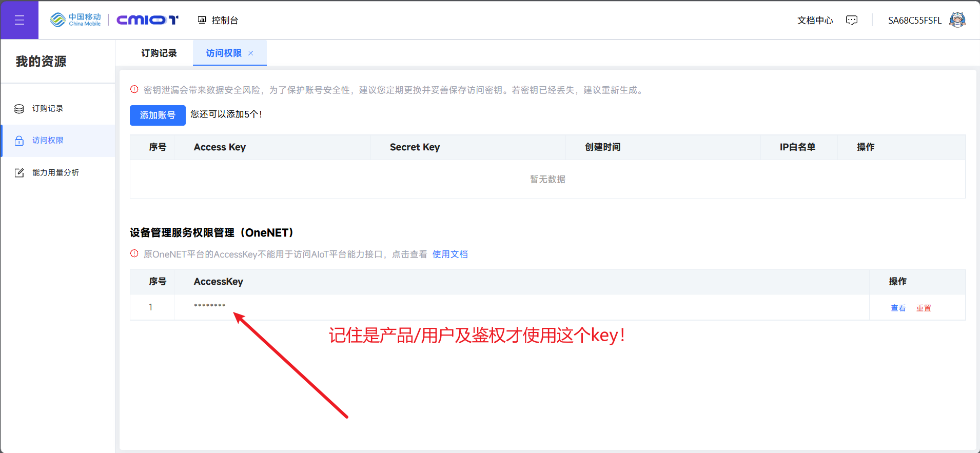Click the masked AccessKey value
980x453 pixels.
[x=209, y=306]
